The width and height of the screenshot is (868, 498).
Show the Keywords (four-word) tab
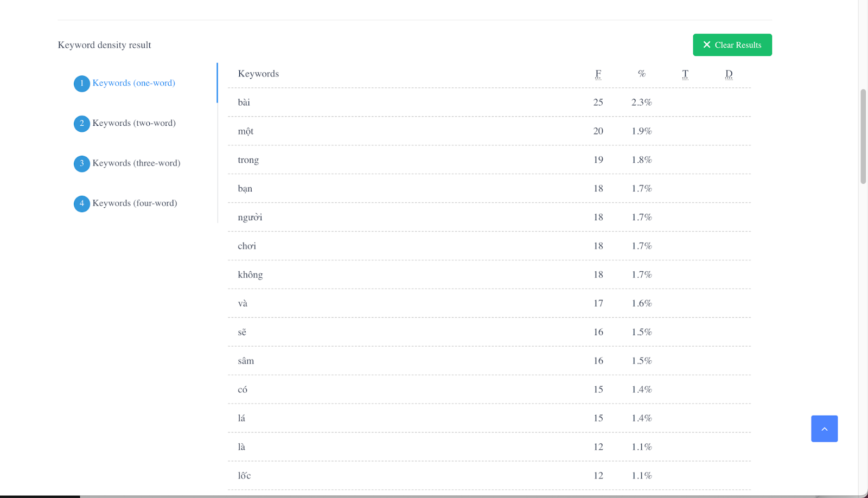[x=135, y=203]
